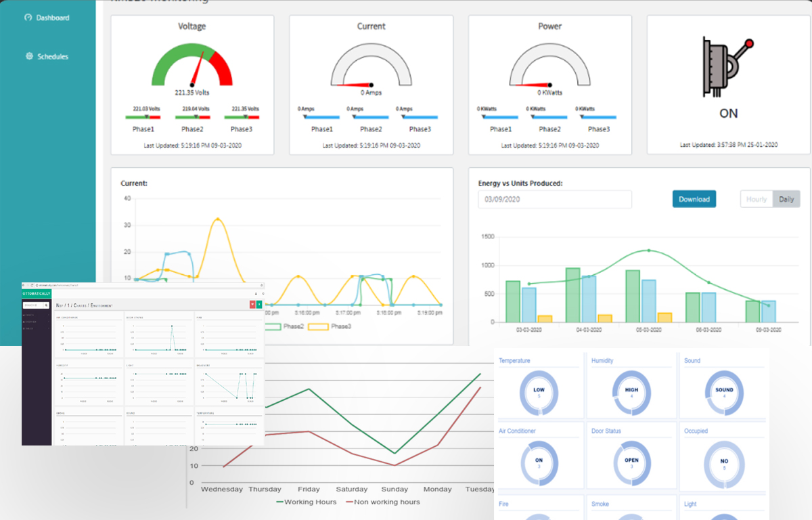812x520 pixels.
Task: Toggle Non working hours legend entry
Action: click(383, 502)
